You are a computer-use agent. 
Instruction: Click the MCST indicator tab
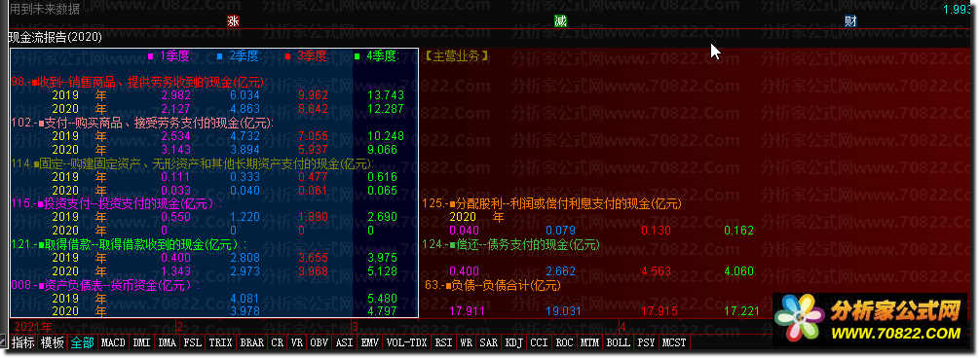coord(675,342)
